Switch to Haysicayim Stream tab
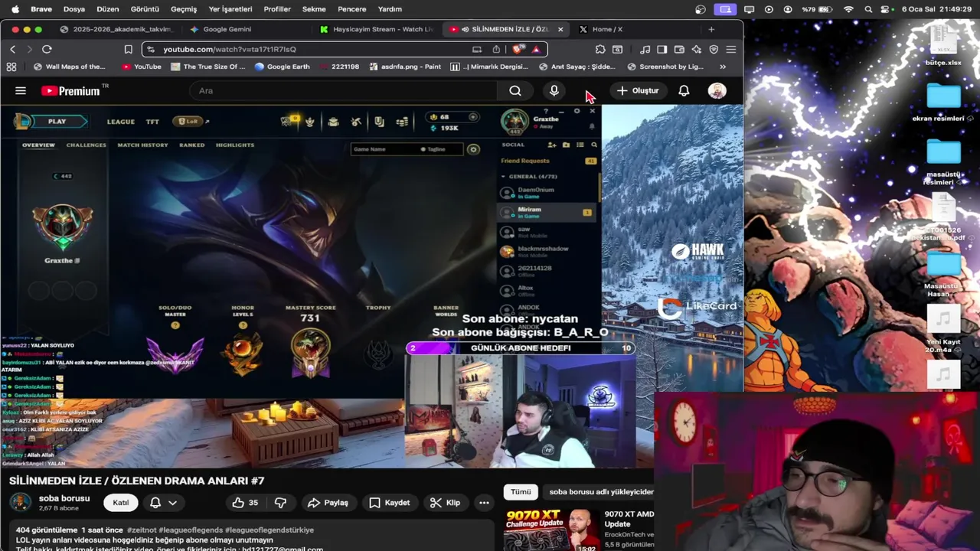This screenshot has height=551, width=980. [x=376, y=29]
